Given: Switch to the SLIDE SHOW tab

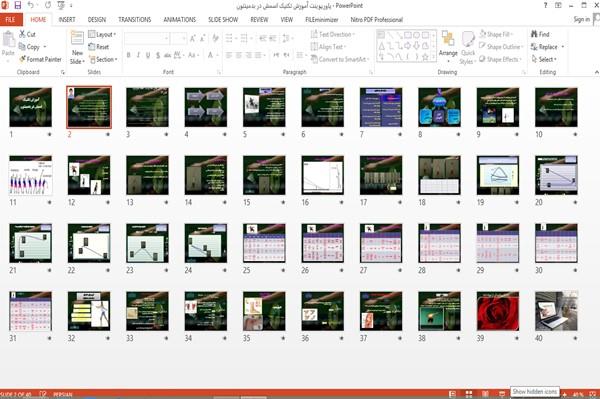Looking at the screenshot, I should pos(223,20).
